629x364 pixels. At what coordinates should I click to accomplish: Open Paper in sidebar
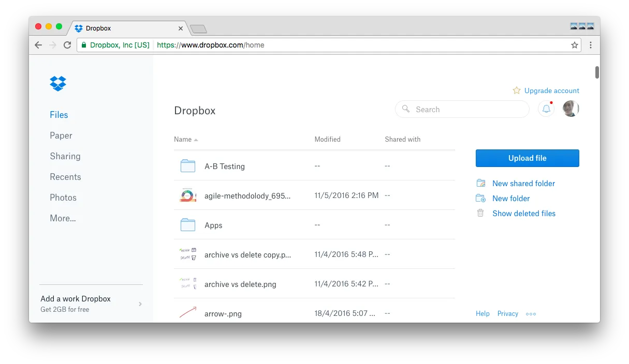pos(61,135)
